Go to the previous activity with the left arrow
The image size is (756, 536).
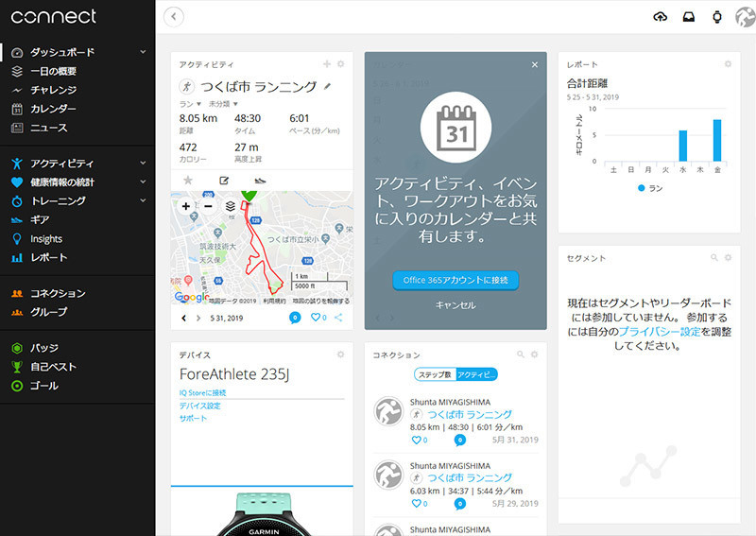183,318
